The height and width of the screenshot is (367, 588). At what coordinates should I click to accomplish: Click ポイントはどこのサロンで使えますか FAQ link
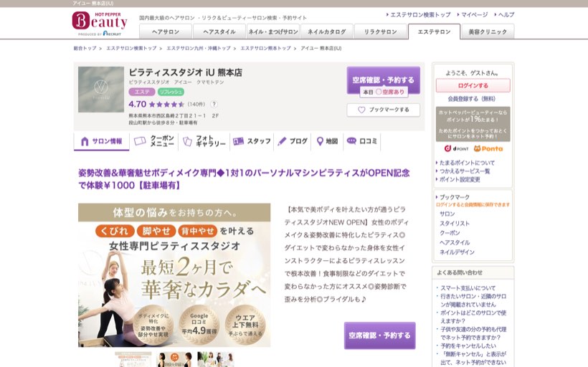[473, 317]
